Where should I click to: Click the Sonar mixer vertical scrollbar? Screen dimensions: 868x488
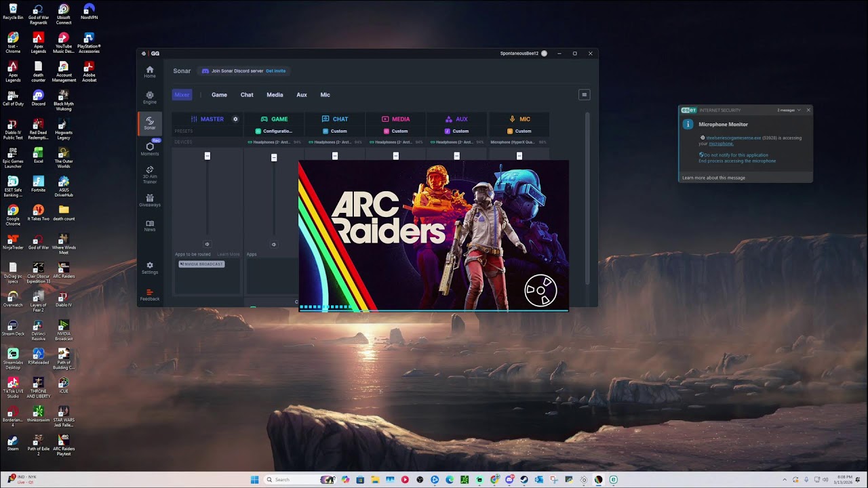[x=587, y=198]
